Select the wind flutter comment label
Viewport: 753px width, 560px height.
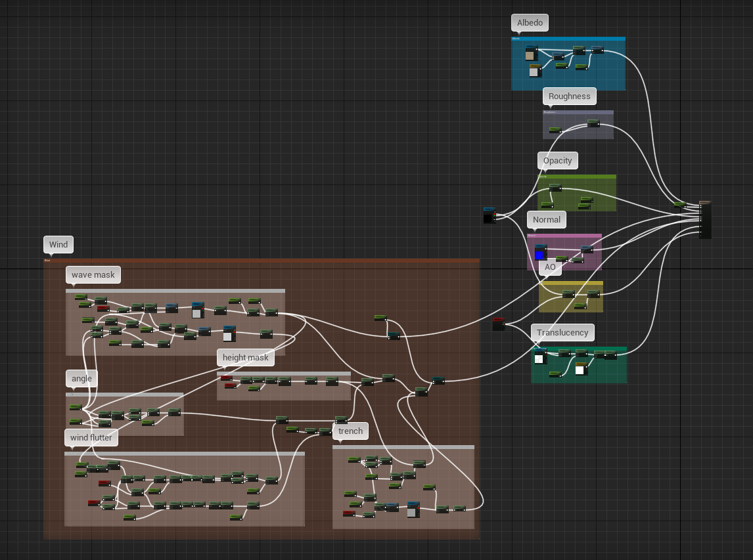(91, 437)
